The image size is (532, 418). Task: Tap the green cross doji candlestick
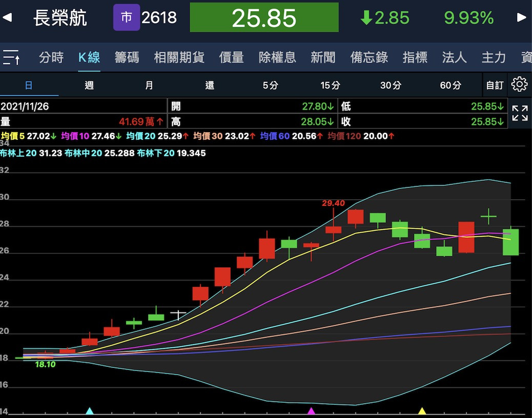[488, 216]
